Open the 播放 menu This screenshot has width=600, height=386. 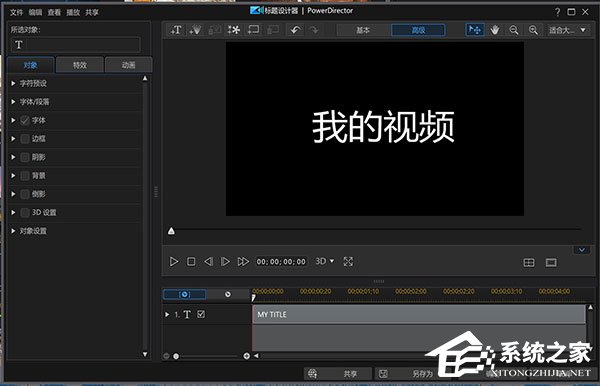pos(73,13)
